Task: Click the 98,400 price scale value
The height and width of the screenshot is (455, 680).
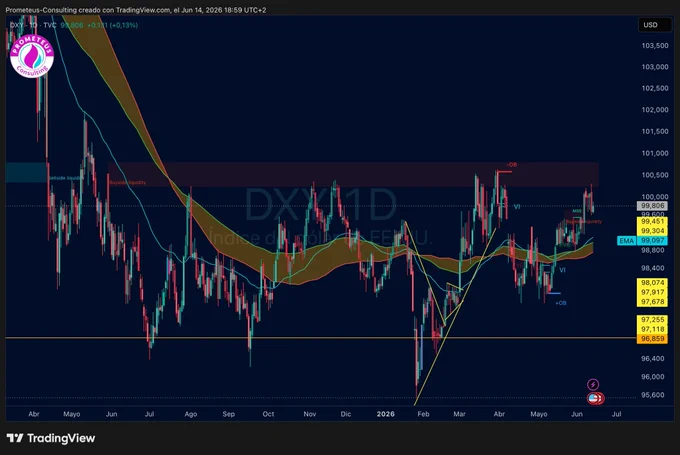Action: (652, 268)
